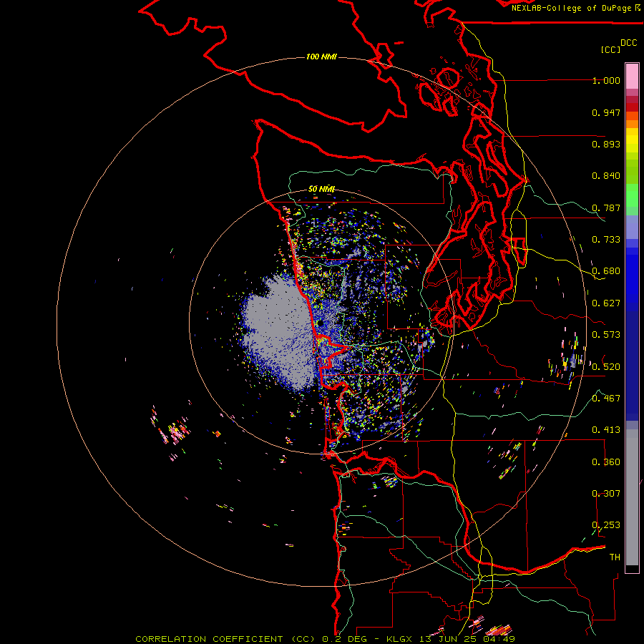Click the 0.360 scale value

606,462
